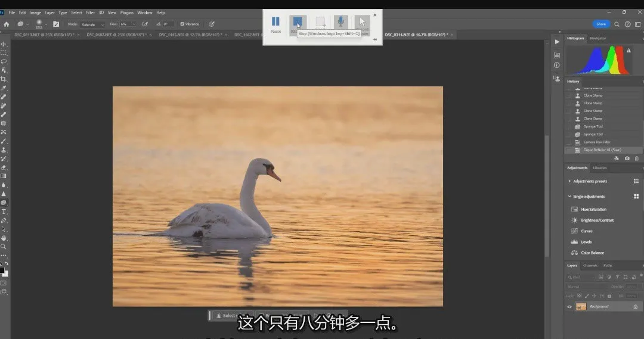Toggle the Vibrance checkbox

(x=182, y=24)
